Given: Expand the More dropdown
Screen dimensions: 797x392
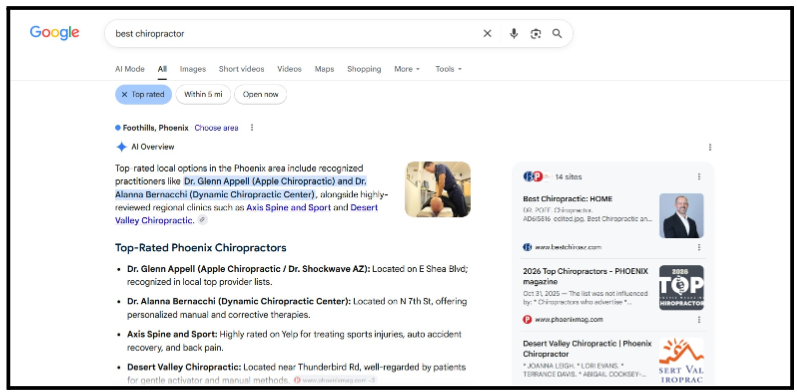Looking at the screenshot, I should [407, 69].
